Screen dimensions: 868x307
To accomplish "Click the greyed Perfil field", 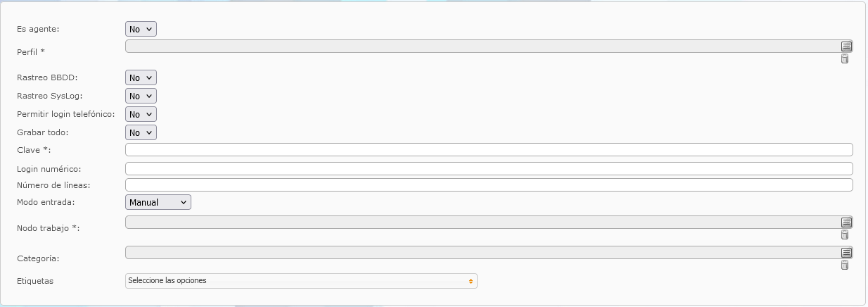I will tap(483, 46).
